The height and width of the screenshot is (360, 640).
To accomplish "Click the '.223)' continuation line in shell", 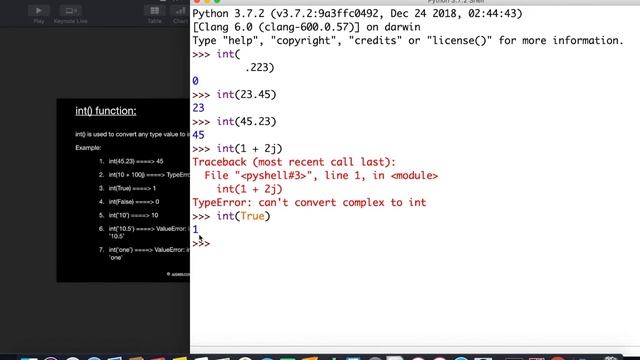I will (259, 67).
